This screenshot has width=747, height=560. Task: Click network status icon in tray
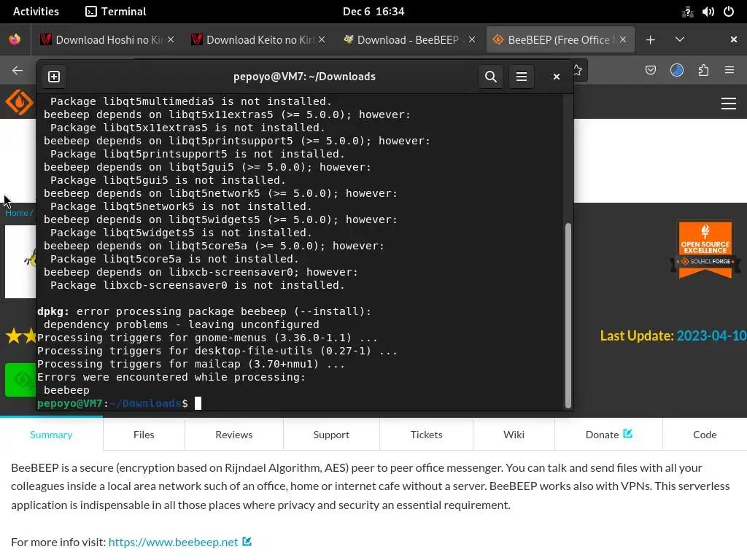pos(687,12)
